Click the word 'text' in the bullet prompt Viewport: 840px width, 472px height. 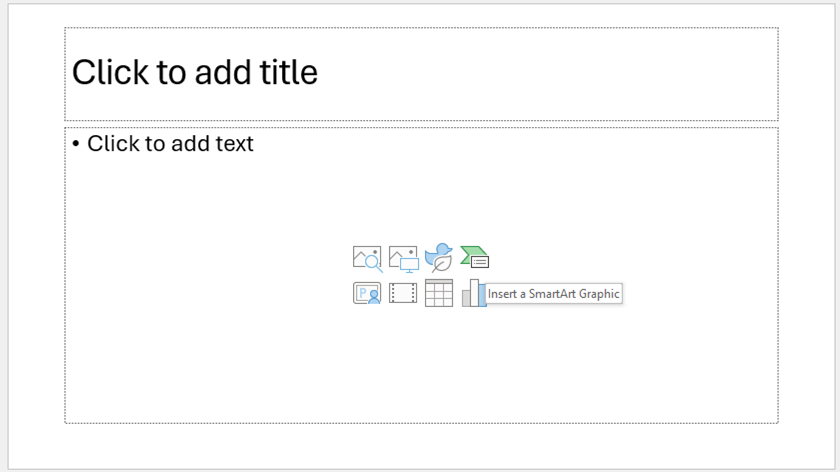pyautogui.click(x=233, y=144)
